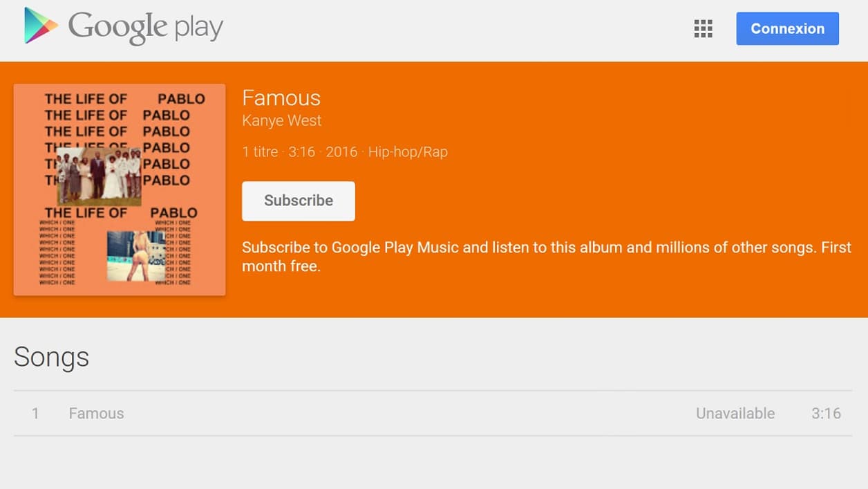
Task: Click the Google Play triangle logo
Action: [41, 26]
